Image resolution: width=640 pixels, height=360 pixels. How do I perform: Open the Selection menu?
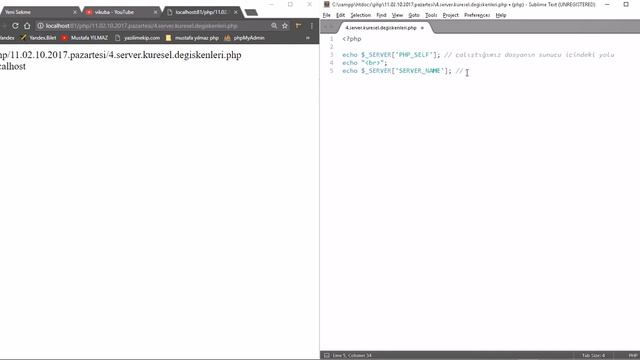(360, 15)
